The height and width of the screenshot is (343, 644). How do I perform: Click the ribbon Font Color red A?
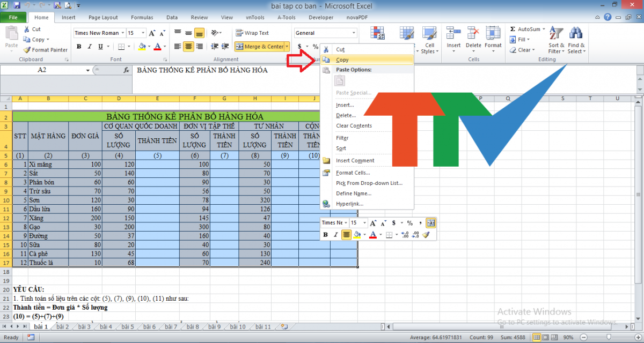point(157,47)
